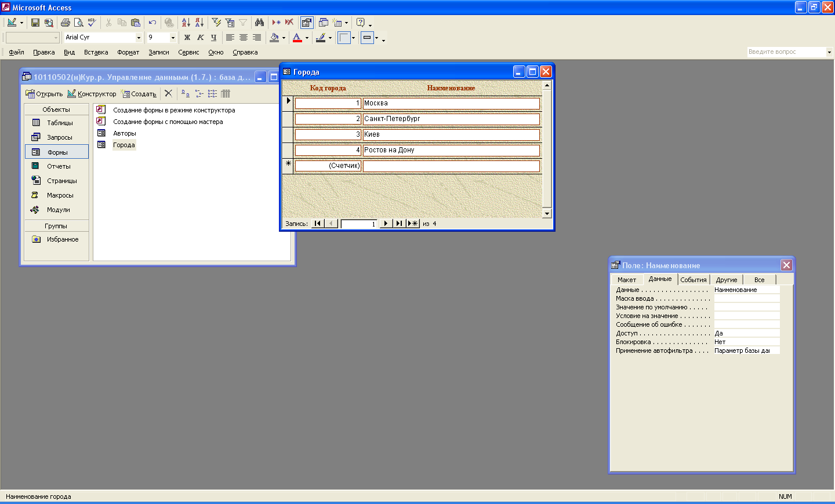
Task: Expand the font color dropdown arrow
Action: coord(307,38)
